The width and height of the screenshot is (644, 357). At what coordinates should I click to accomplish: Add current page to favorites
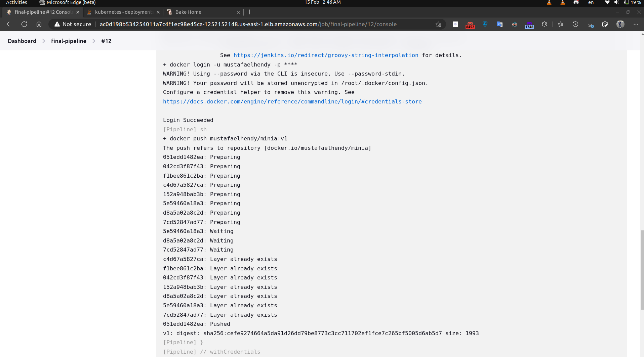(x=438, y=24)
